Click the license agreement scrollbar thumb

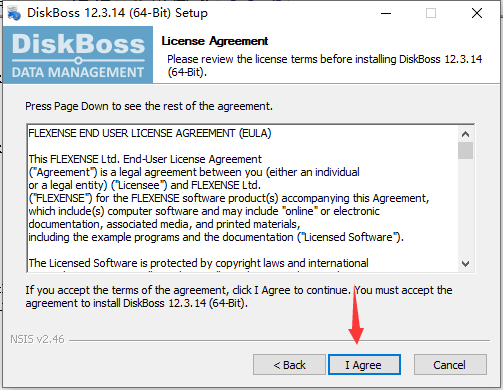[465, 151]
